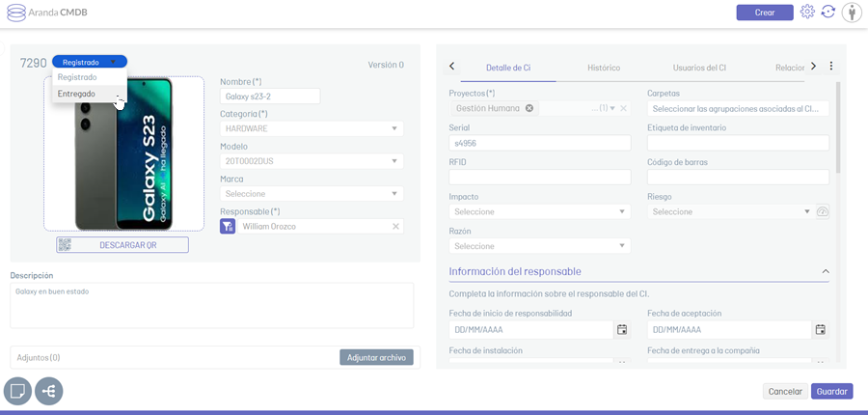
Task: Switch to the Usuarios del CI tab
Action: pyautogui.click(x=699, y=68)
